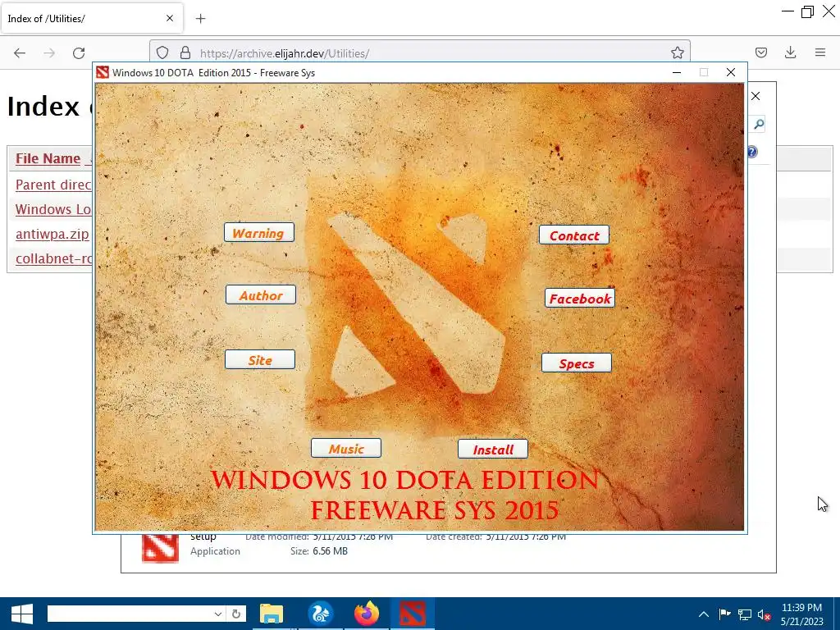The width and height of the screenshot is (840, 630).
Task: Click the DOTA logo icon in installer title bar
Action: pos(103,72)
